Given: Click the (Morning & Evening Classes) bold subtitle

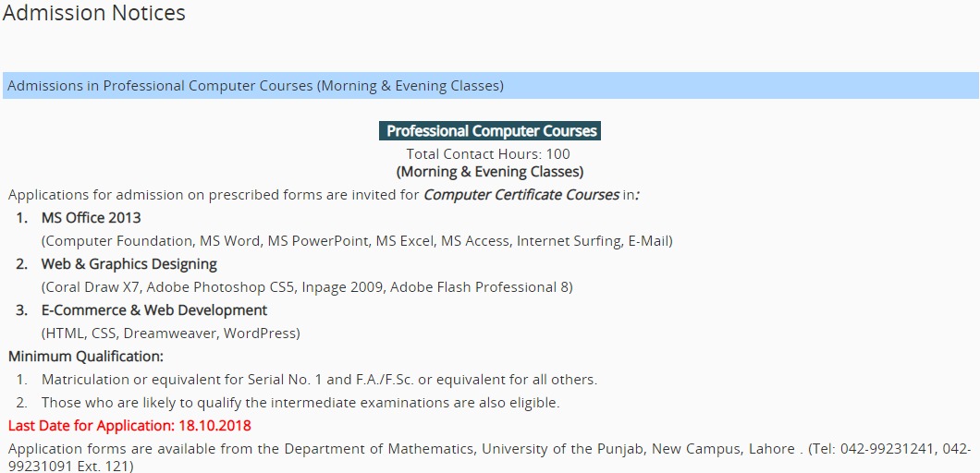Looking at the screenshot, I should tap(490, 171).
